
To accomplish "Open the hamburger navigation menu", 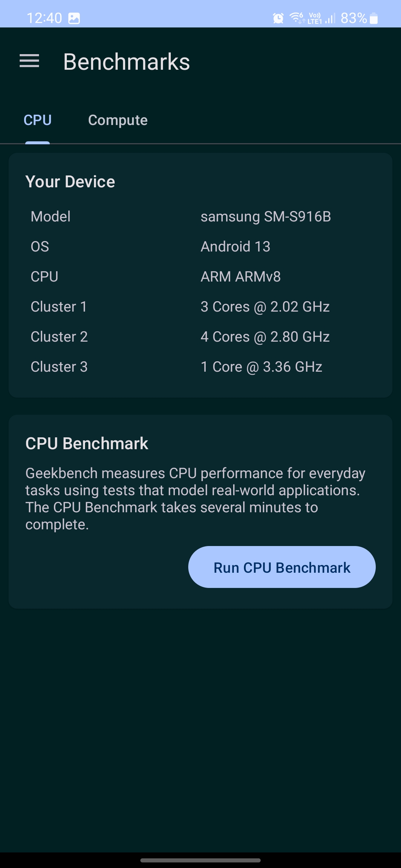I will point(29,61).
